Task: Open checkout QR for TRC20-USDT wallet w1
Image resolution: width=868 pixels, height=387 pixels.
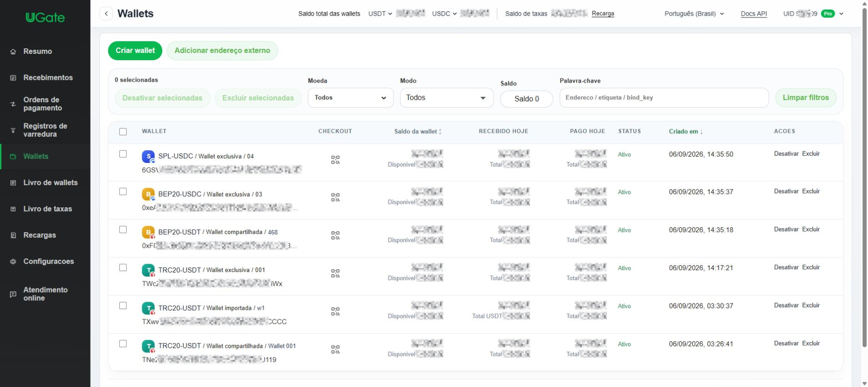Action: [335, 311]
